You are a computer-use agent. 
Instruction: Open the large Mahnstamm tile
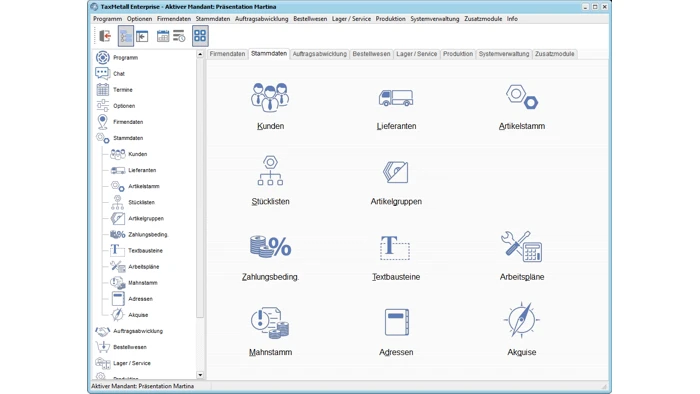270,332
